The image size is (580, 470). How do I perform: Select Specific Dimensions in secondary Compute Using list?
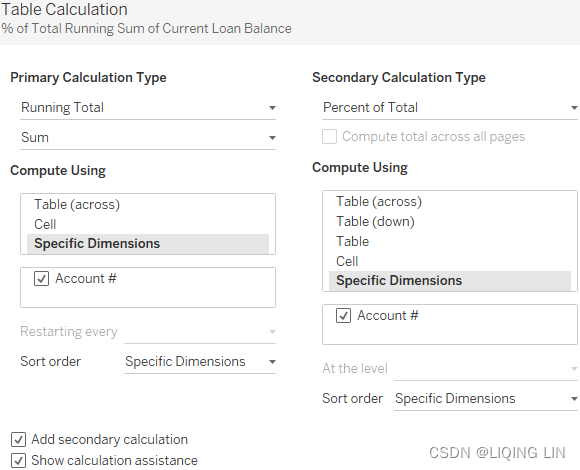[x=450, y=281]
